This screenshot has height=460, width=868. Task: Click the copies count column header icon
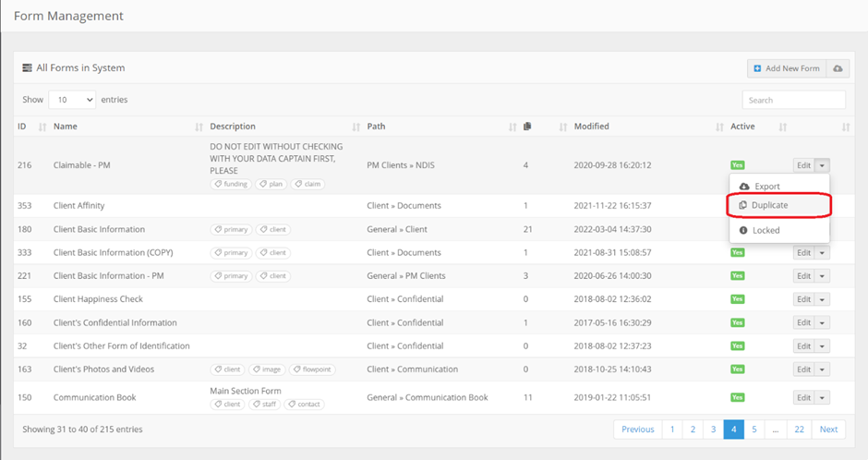tap(527, 127)
